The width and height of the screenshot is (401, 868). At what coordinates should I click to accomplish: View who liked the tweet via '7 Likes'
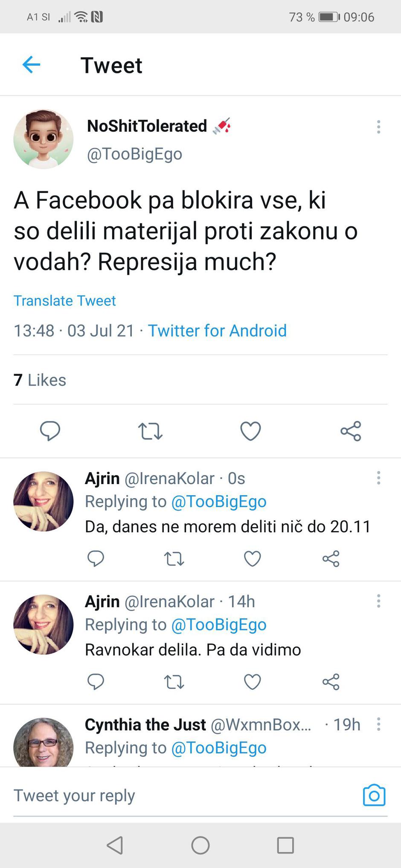pos(40,380)
